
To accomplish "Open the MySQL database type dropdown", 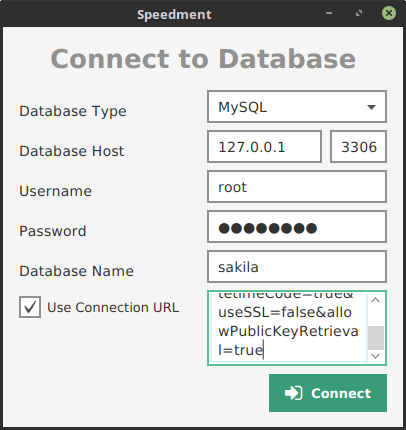I will click(x=297, y=107).
